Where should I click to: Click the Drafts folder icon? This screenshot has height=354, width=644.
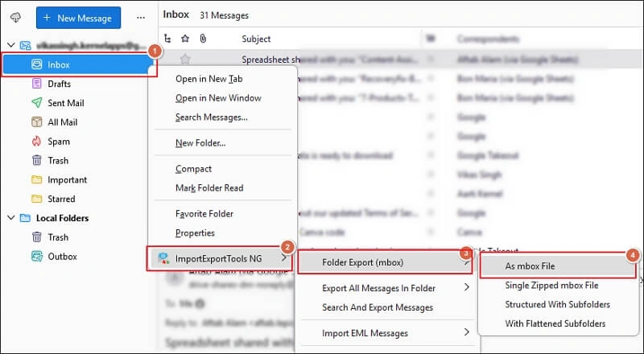click(x=36, y=84)
